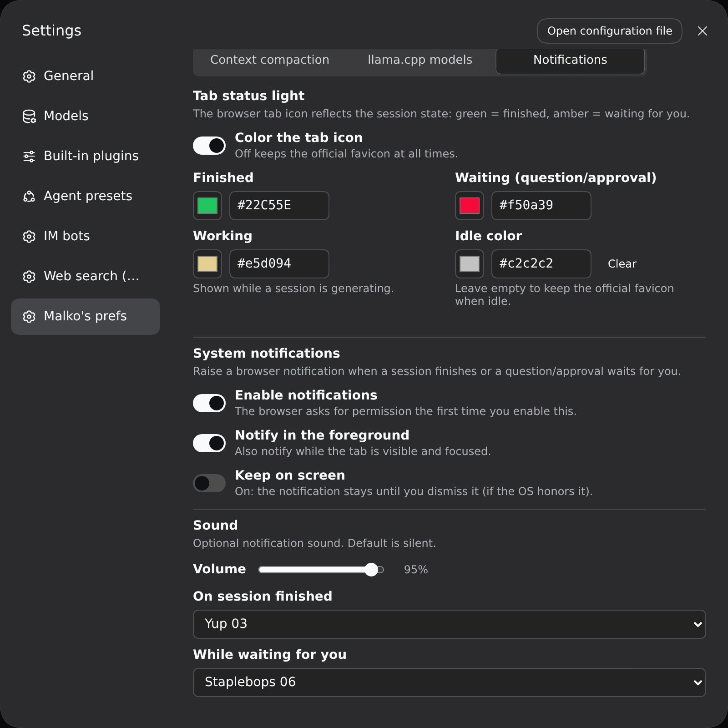
Task: Open Models settings section
Action: [86, 116]
